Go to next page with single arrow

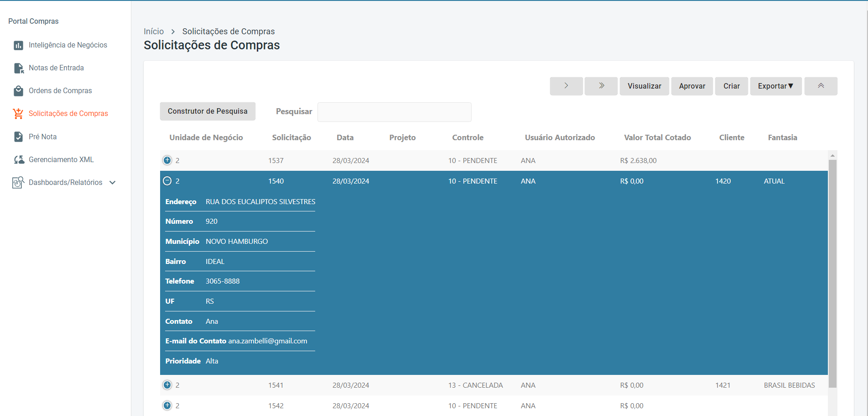(x=567, y=86)
